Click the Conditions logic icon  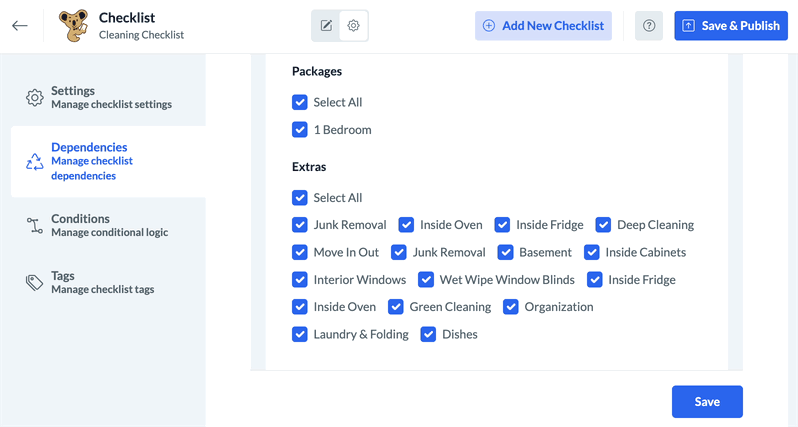[35, 225]
